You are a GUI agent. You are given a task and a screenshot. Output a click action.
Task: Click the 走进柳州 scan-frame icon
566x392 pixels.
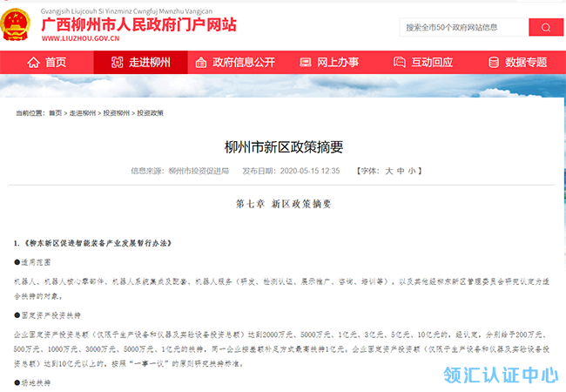pos(117,63)
